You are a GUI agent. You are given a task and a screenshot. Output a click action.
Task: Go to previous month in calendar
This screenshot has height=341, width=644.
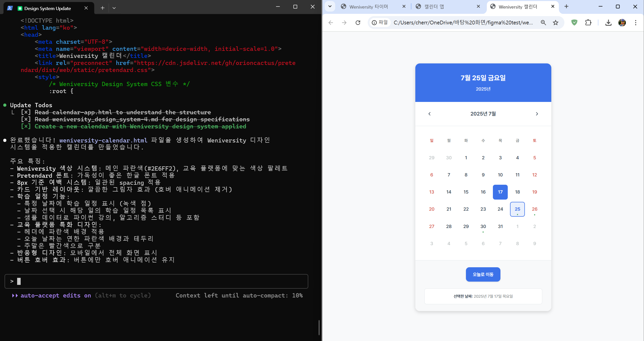[430, 114]
